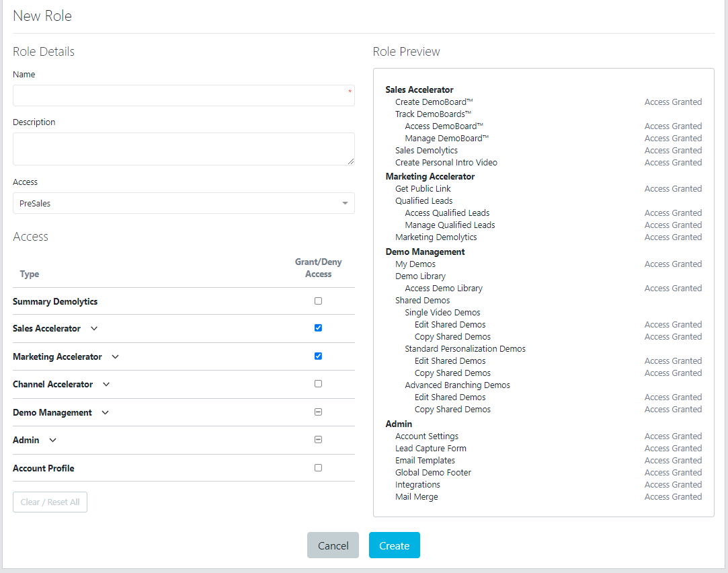The height and width of the screenshot is (573, 728).
Task: Click Manage Qualified Leads preview entry
Action: (450, 225)
